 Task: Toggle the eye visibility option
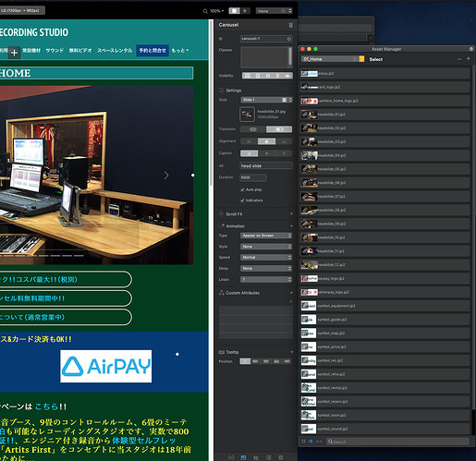click(x=288, y=76)
